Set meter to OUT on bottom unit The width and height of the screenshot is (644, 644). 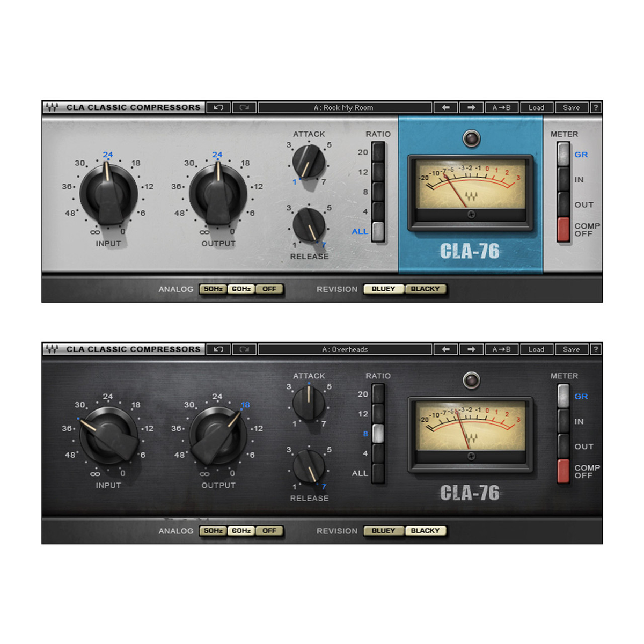(x=563, y=447)
